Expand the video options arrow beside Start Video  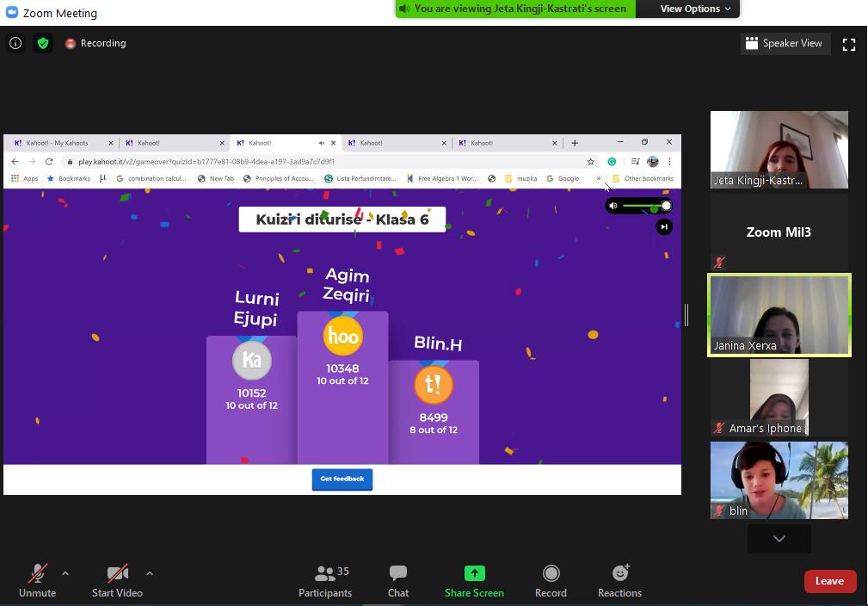(150, 573)
